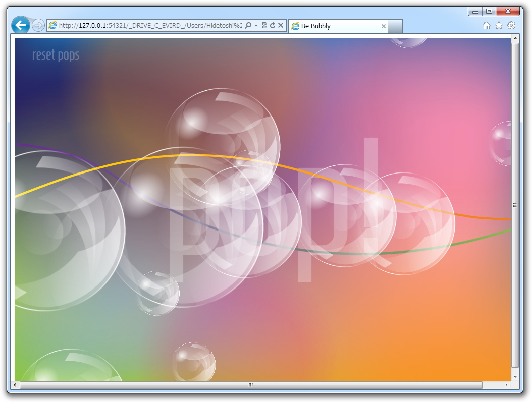532x403 pixels.
Task: Close the Be Bubbly tab
Action: tap(384, 26)
